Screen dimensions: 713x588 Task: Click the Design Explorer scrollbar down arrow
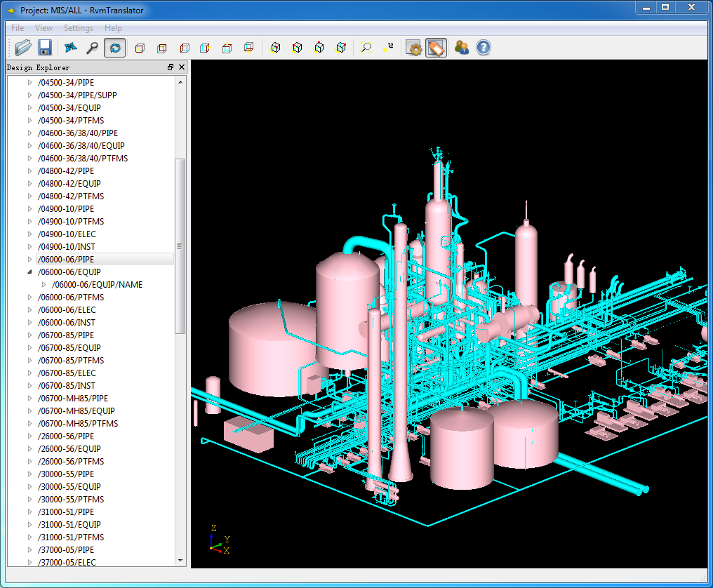[x=180, y=561]
